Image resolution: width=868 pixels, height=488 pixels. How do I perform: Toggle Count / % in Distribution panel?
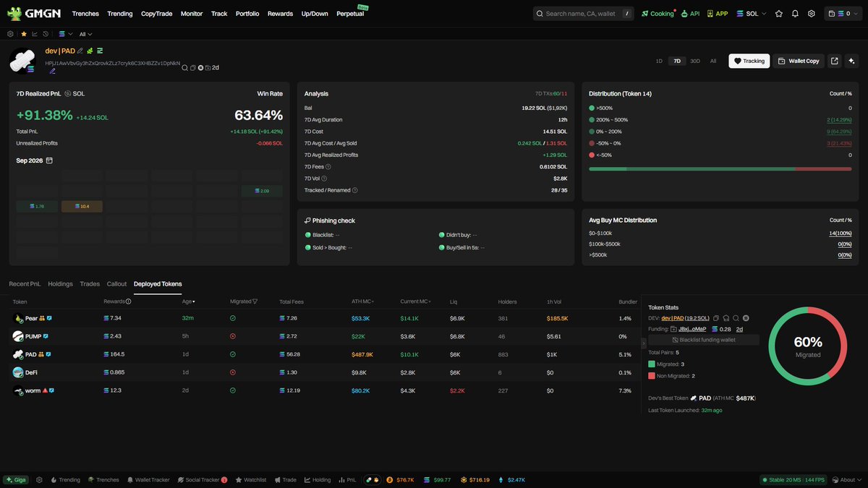click(x=840, y=93)
